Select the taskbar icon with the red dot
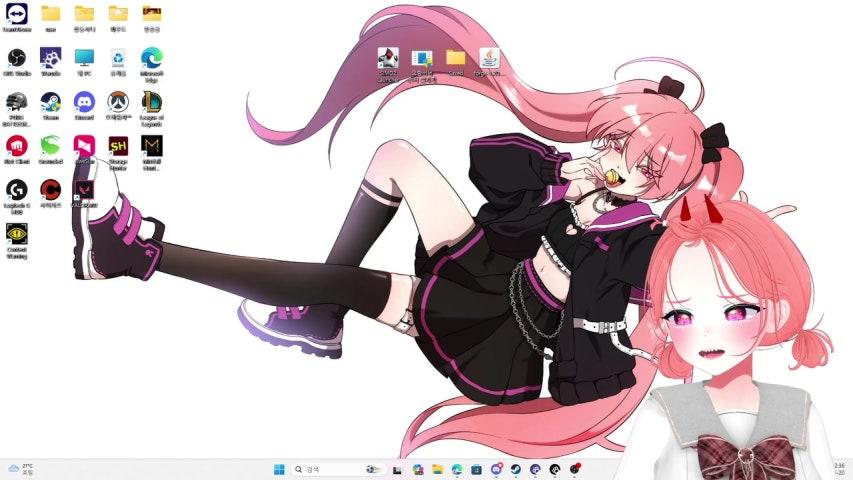Screen dimensions: 853x480 [x=575, y=469]
